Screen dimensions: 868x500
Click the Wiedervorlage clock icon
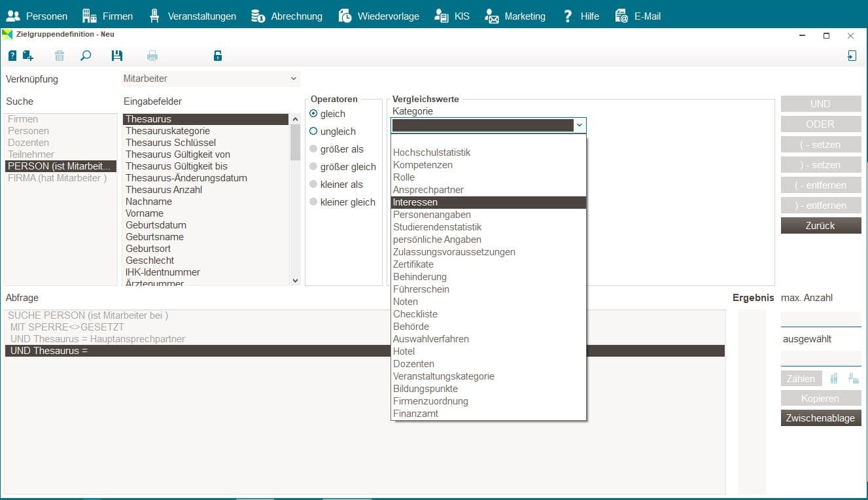[345, 16]
